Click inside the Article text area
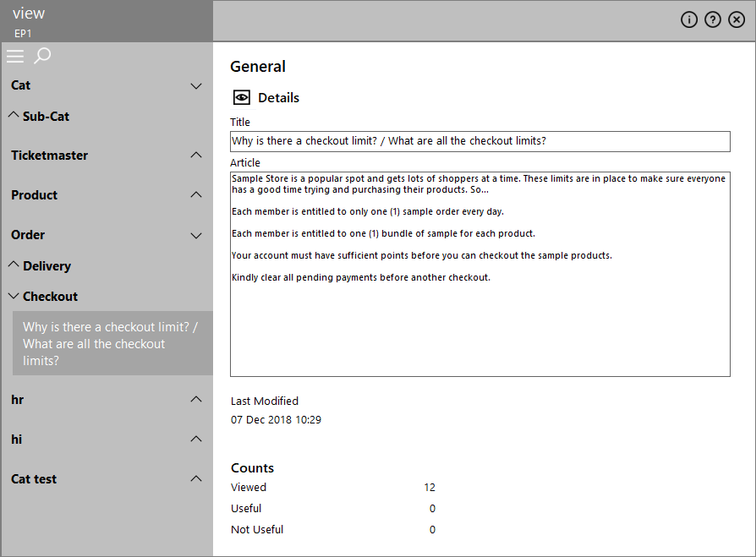Image resolution: width=756 pixels, height=557 pixels. pyautogui.click(x=479, y=274)
